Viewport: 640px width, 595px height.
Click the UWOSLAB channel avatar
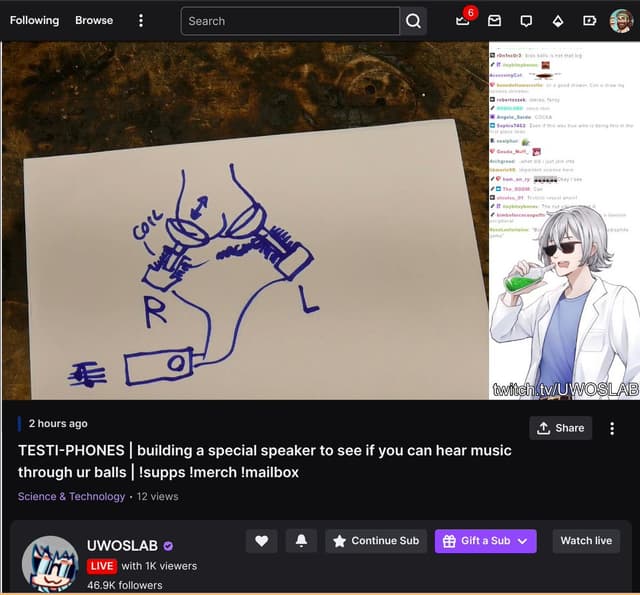(x=50, y=564)
